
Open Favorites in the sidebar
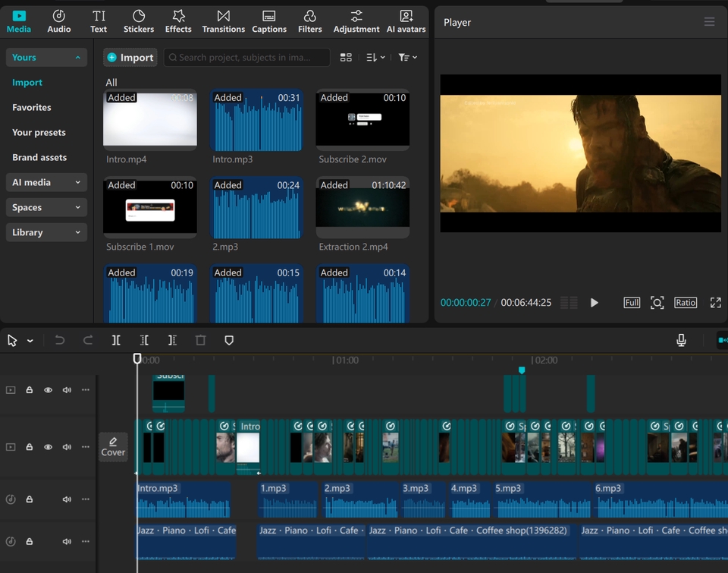[32, 107]
